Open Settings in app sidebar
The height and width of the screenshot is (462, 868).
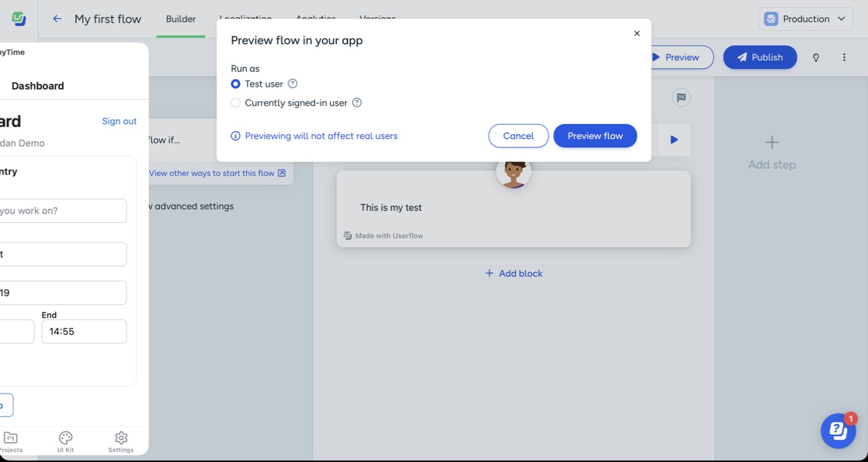[121, 442]
